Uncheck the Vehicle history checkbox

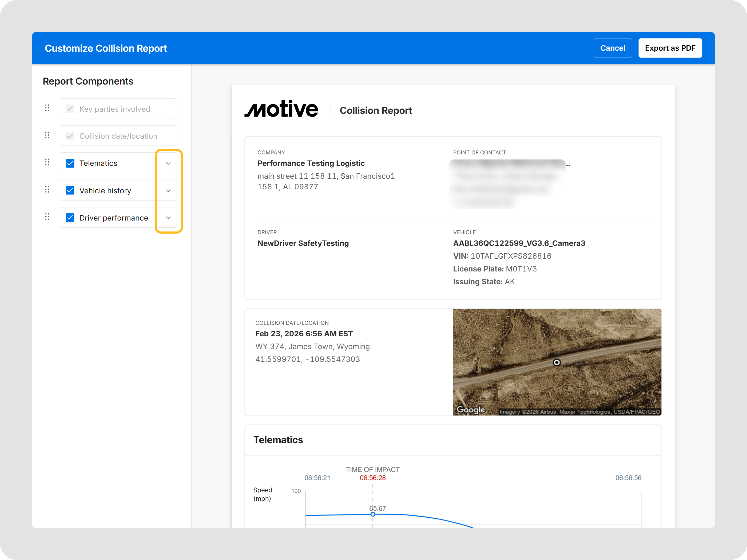pos(70,190)
